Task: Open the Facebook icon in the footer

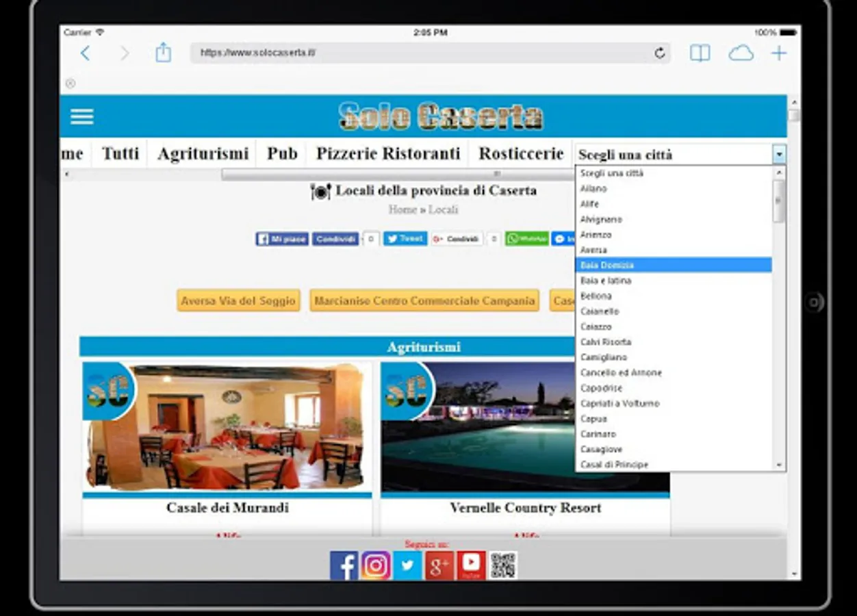Action: 344,565
